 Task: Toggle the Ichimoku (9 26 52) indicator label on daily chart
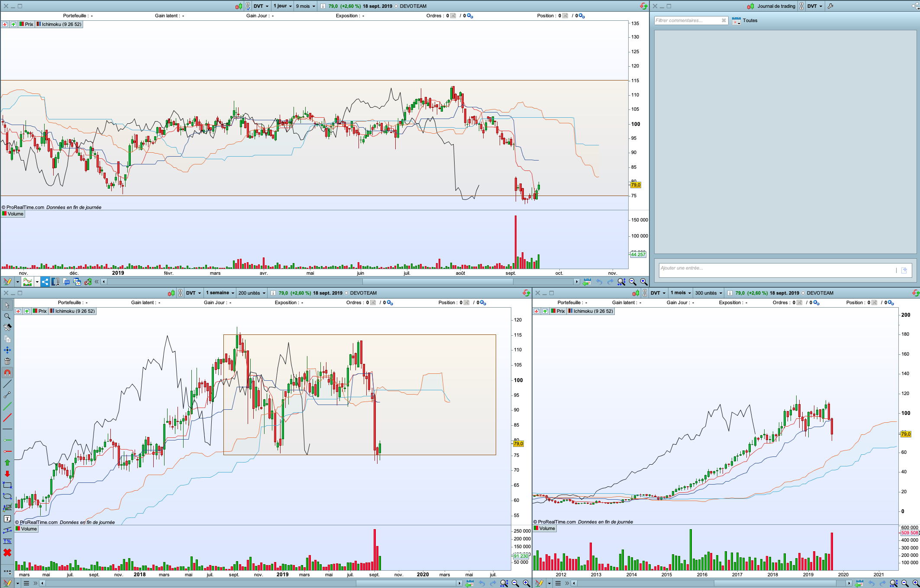coord(59,24)
